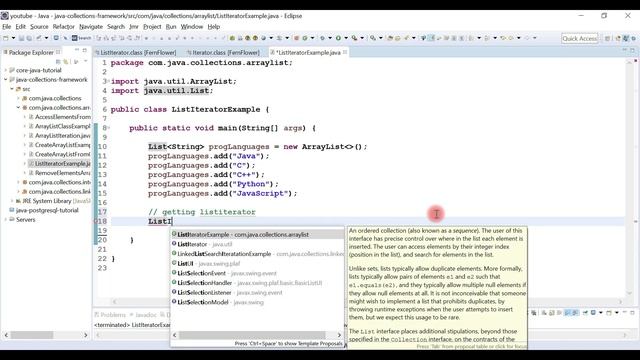Open the Navigate menu
Screen dimensions: 640x360
coord(91,27)
